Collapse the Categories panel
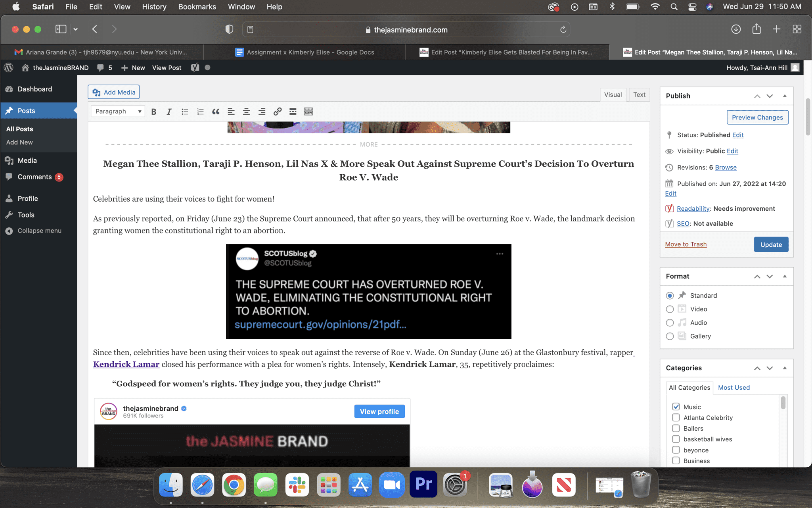The width and height of the screenshot is (812, 508). (785, 368)
